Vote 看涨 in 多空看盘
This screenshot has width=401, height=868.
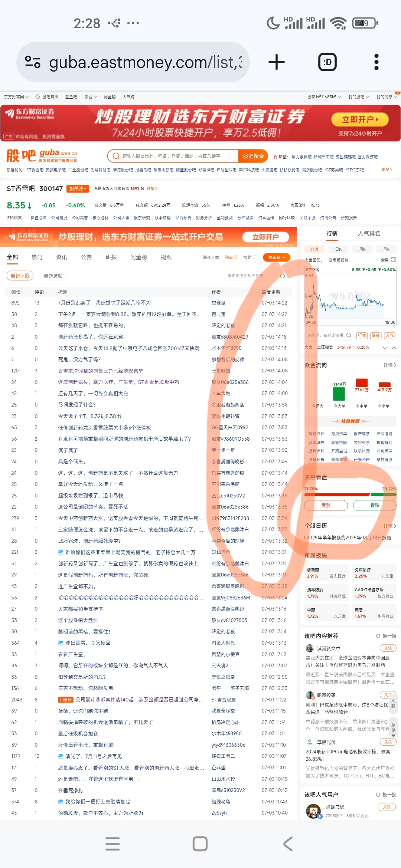tap(326, 505)
